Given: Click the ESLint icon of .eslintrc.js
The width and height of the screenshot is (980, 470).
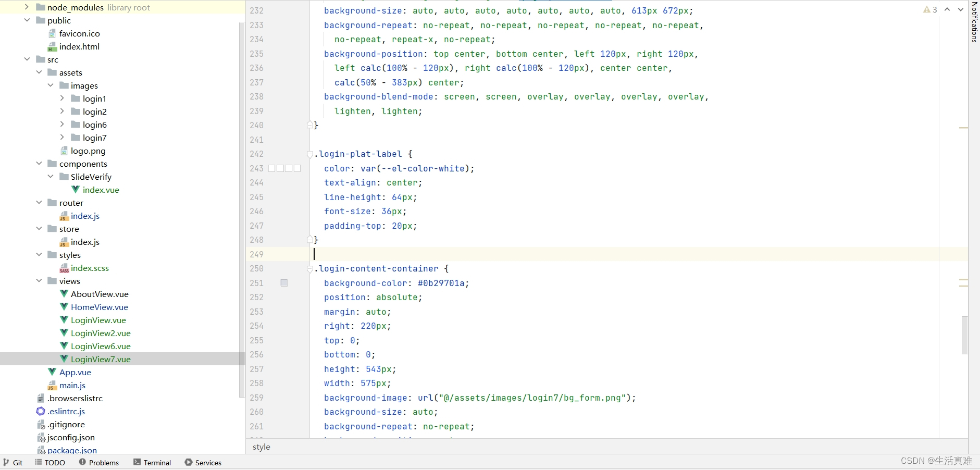Looking at the screenshot, I should pos(41,411).
